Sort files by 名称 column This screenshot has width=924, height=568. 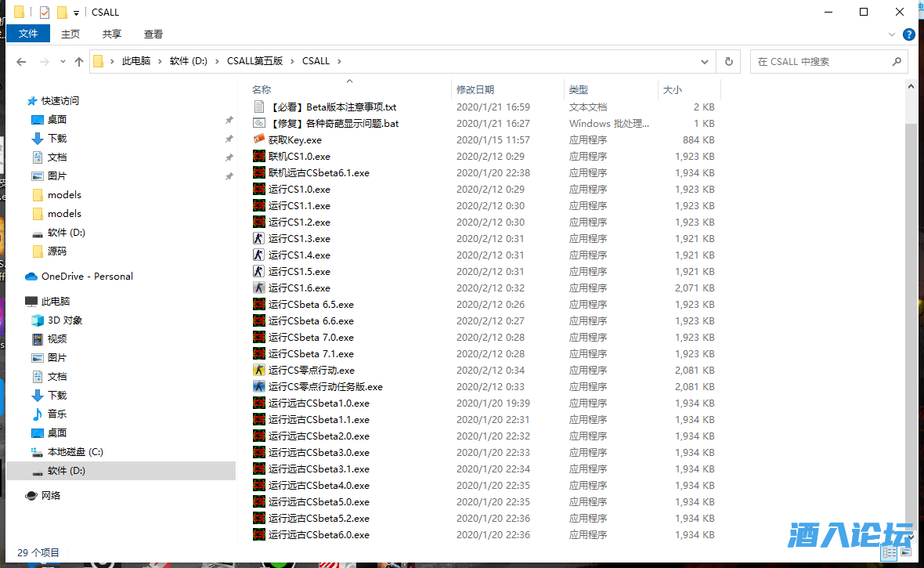pyautogui.click(x=262, y=89)
